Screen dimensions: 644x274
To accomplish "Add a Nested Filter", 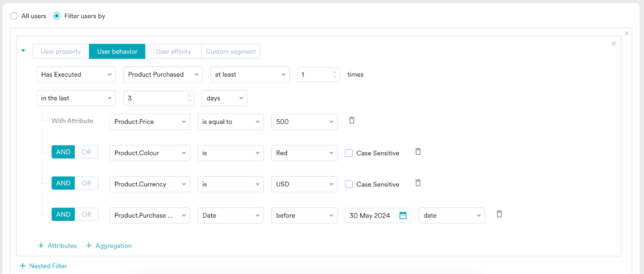I will [x=43, y=266].
